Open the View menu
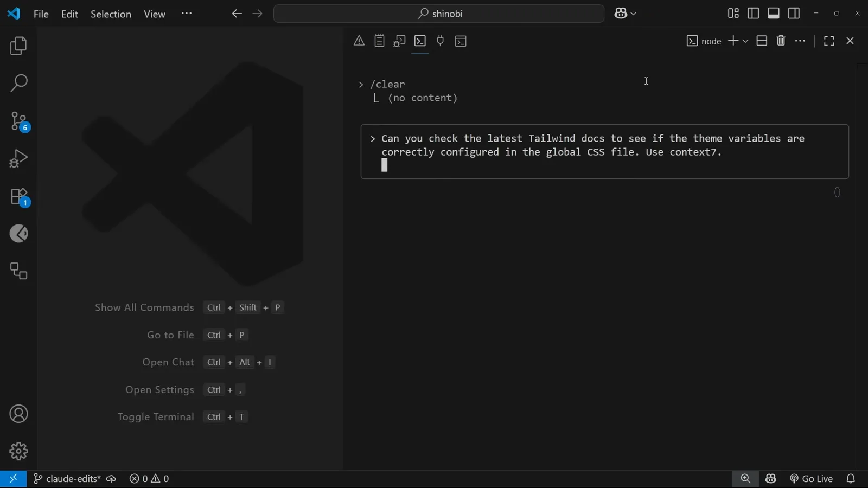 coord(155,14)
